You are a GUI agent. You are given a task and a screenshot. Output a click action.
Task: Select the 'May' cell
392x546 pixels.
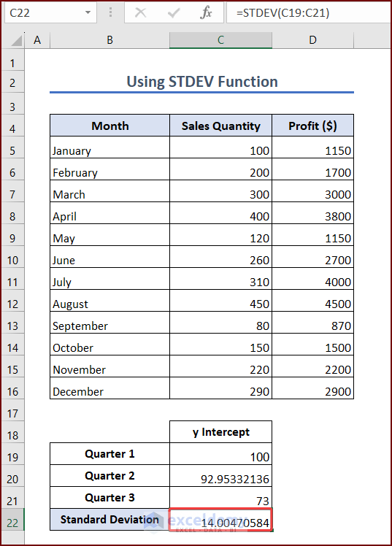tap(109, 235)
